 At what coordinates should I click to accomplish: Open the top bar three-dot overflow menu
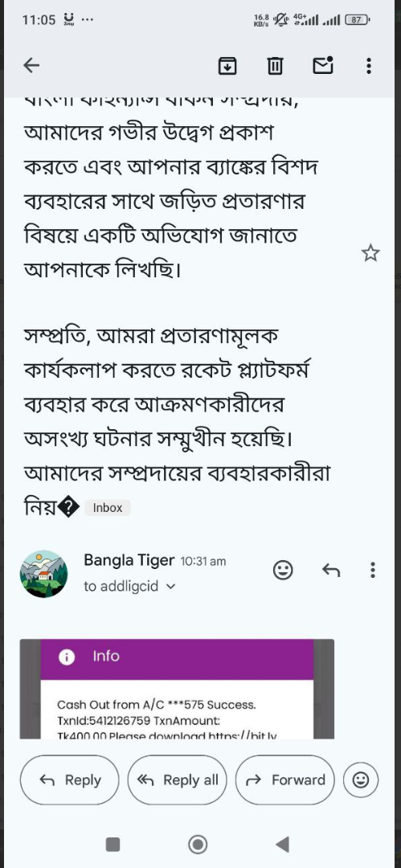tap(369, 66)
